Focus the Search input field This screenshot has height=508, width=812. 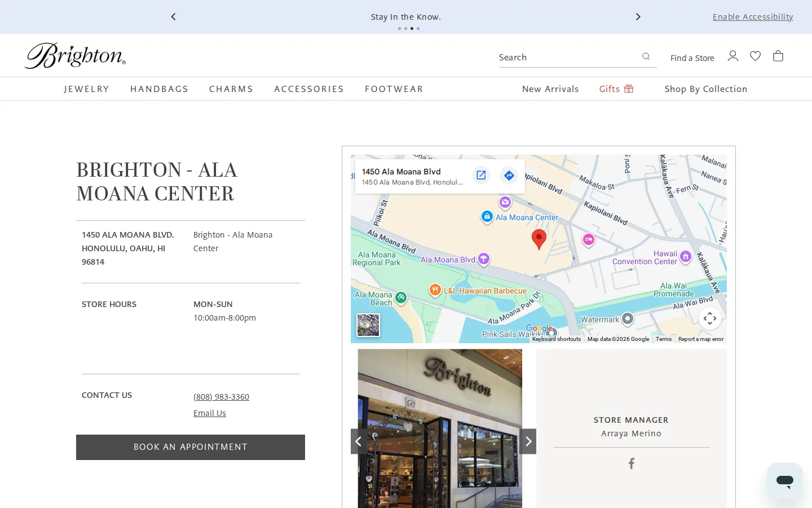pyautogui.click(x=568, y=58)
